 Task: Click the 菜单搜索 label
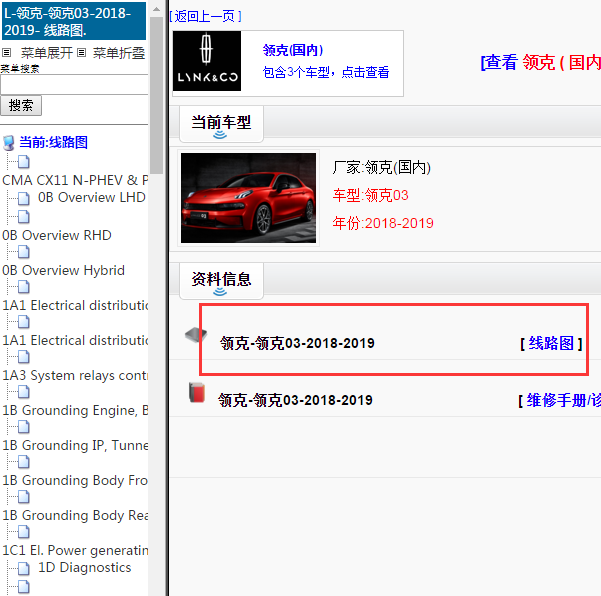[x=20, y=69]
